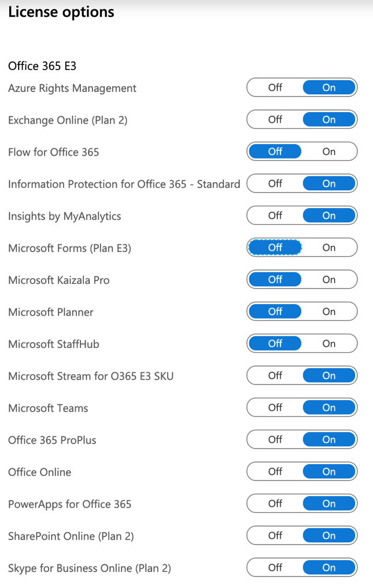Click the Off option for Microsoft StaffHub

point(275,343)
